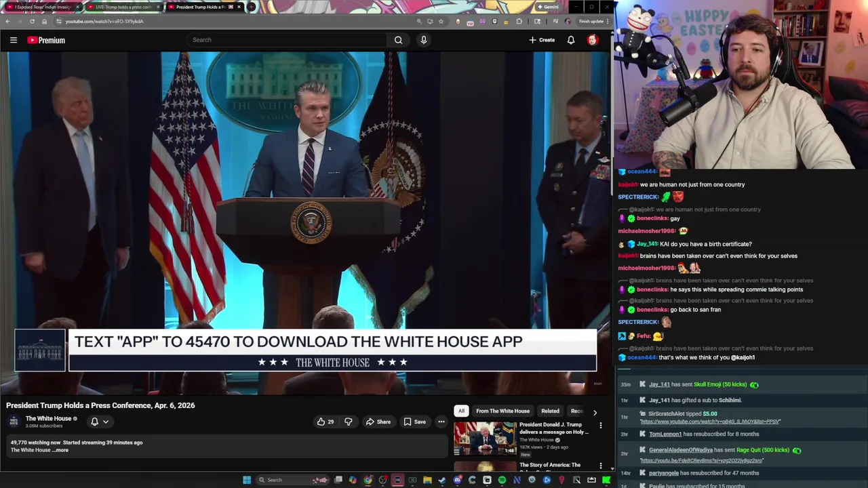Image resolution: width=868 pixels, height=488 pixels.
Task: Open Chrome from the taskbar
Action: click(x=368, y=480)
